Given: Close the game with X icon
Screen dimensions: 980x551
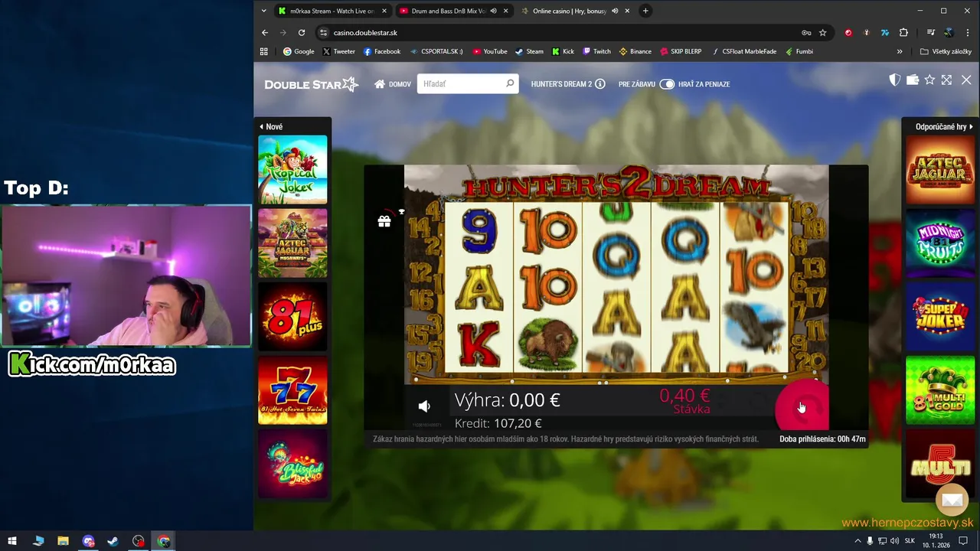Looking at the screenshot, I should point(966,80).
